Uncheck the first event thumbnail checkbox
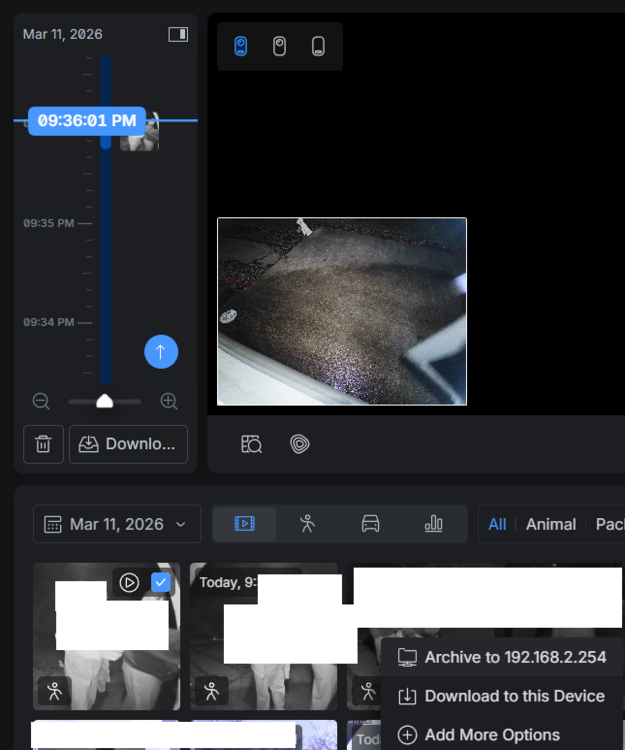This screenshot has height=750, width=625. click(x=161, y=583)
